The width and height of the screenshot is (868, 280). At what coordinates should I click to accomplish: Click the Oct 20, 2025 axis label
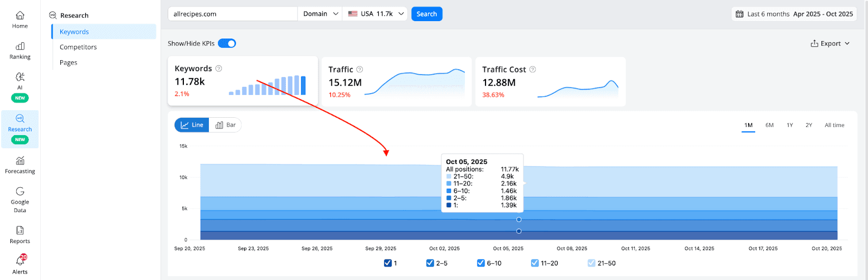coord(827,249)
